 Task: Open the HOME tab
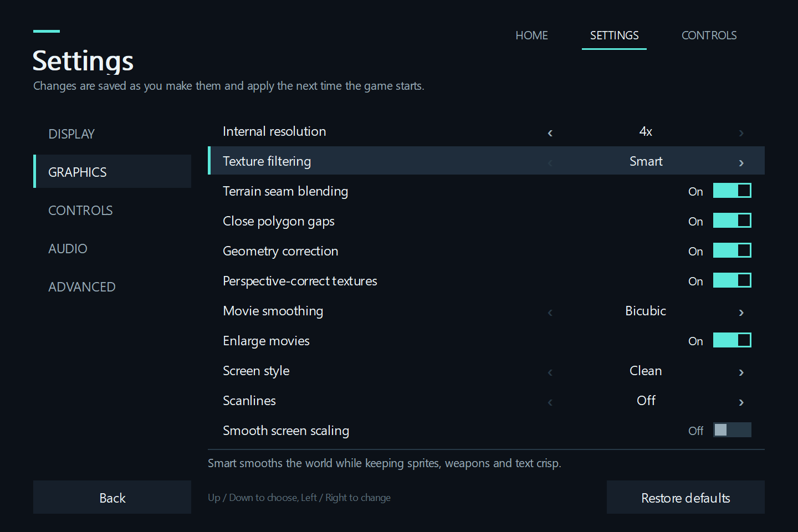(x=531, y=35)
